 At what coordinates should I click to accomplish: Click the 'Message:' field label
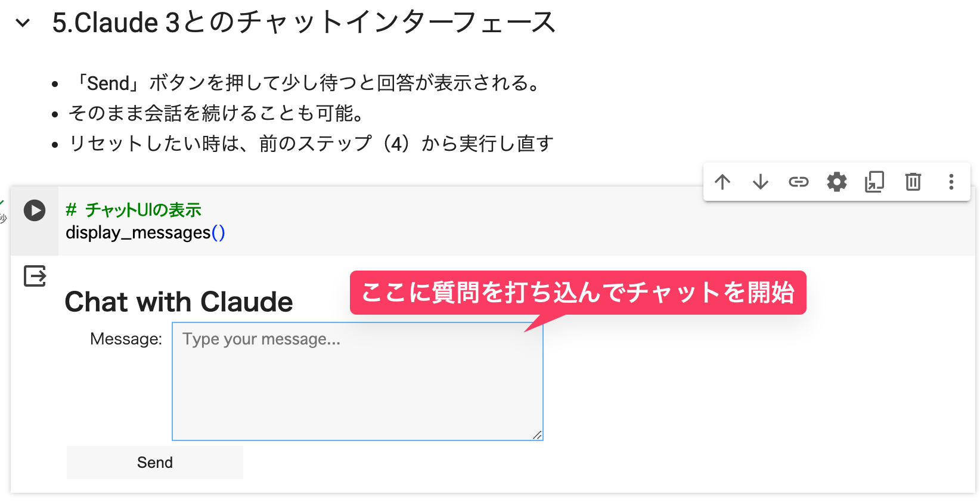126,339
